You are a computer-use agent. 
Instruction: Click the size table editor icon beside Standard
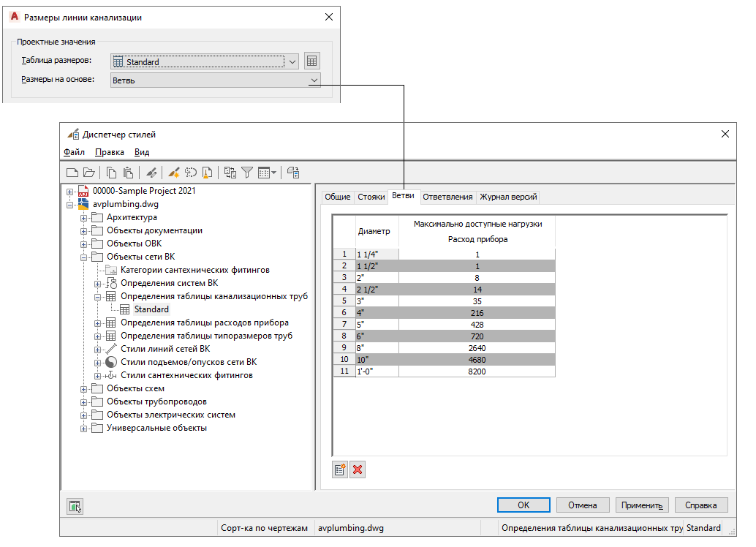point(312,61)
